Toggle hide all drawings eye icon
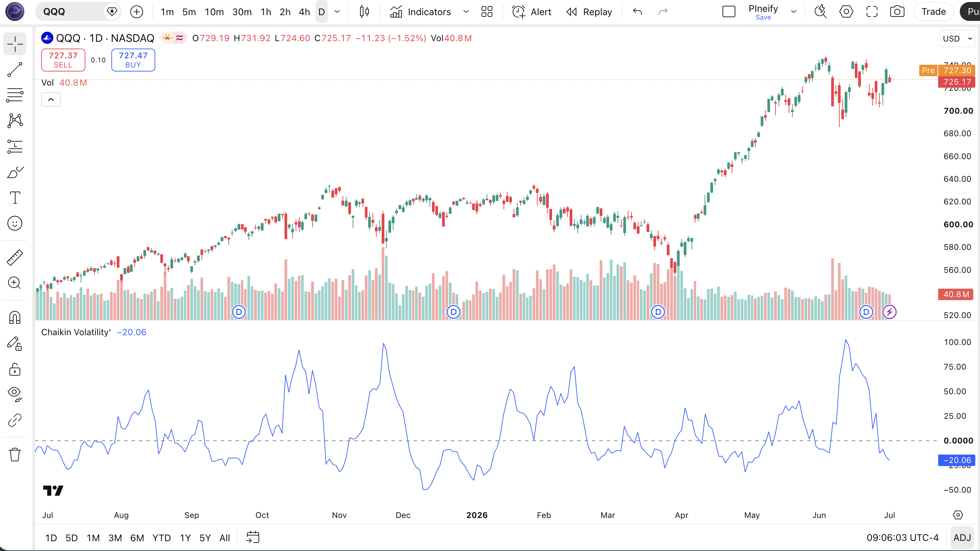Image resolution: width=980 pixels, height=551 pixels. [15, 394]
